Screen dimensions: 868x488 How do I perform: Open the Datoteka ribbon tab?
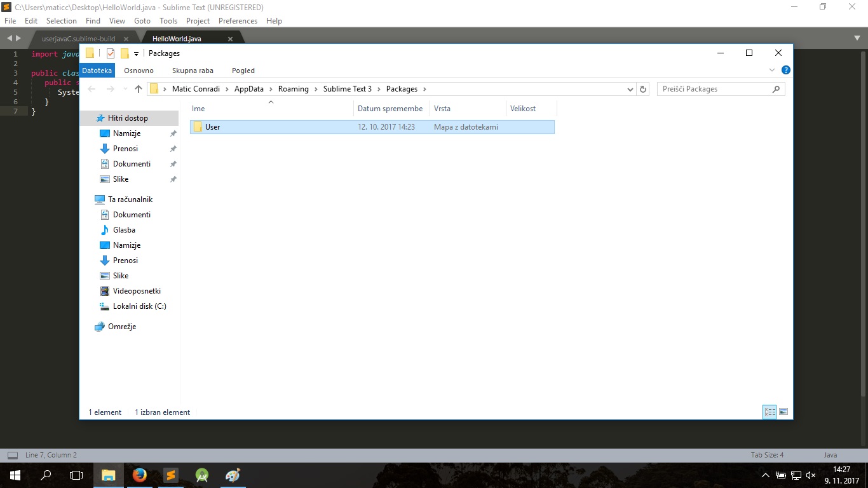(x=97, y=71)
